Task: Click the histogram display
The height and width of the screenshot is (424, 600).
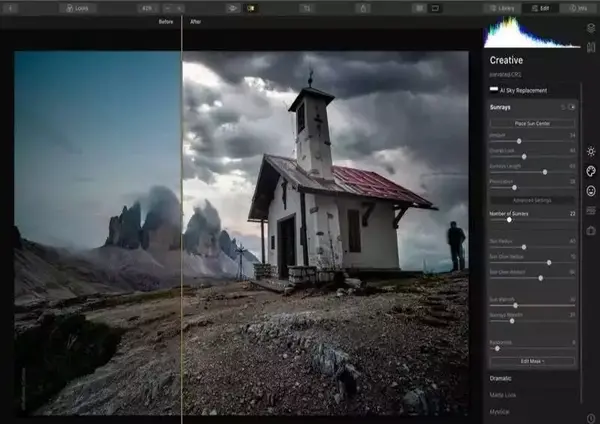Action: pyautogui.click(x=532, y=33)
